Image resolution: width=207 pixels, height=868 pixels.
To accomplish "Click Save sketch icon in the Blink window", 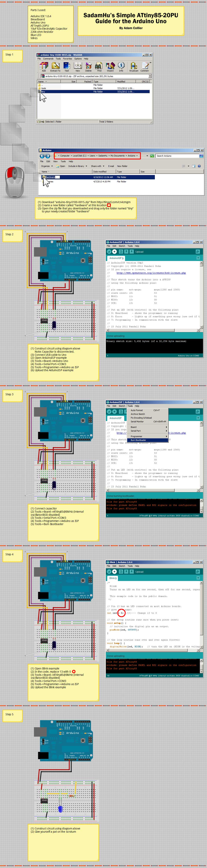I will click(132, 571).
